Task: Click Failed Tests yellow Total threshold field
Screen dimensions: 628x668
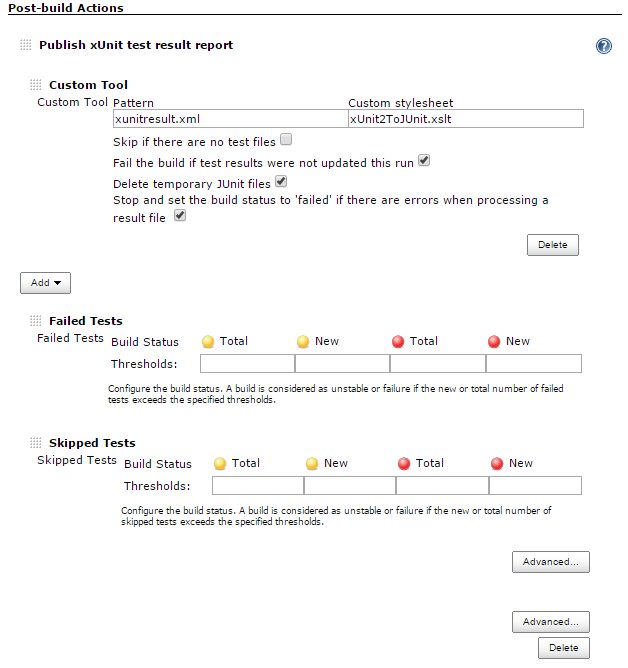Action: tap(247, 363)
